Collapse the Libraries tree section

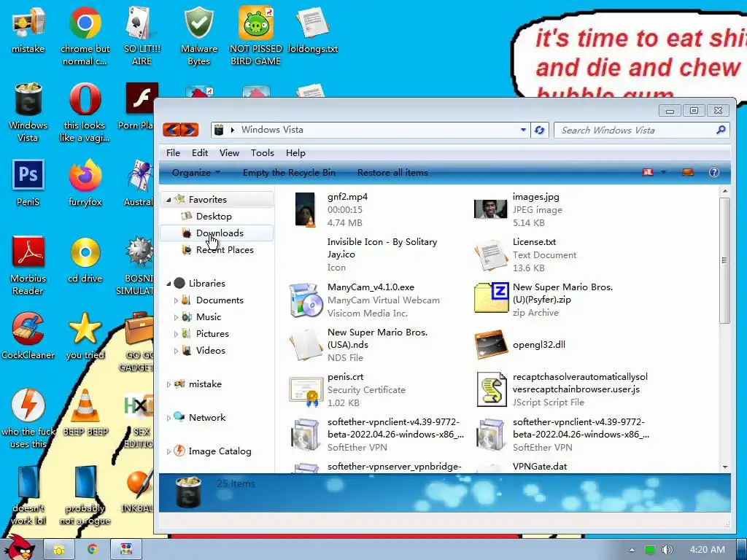pyautogui.click(x=169, y=284)
